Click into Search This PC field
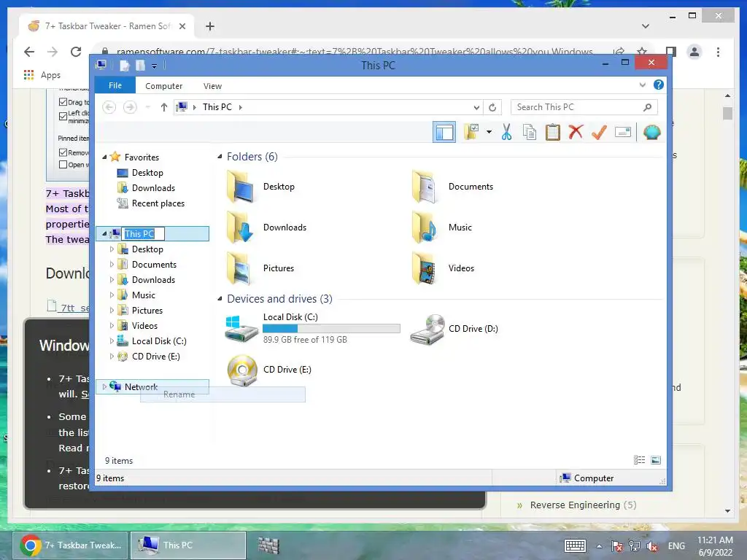Screen dimensions: 747x560 pos(584,107)
